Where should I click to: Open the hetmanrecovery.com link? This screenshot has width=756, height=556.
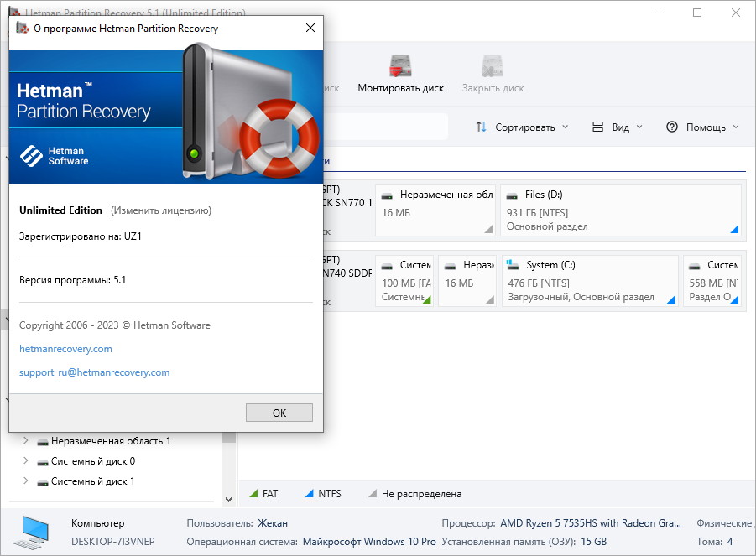pos(65,349)
